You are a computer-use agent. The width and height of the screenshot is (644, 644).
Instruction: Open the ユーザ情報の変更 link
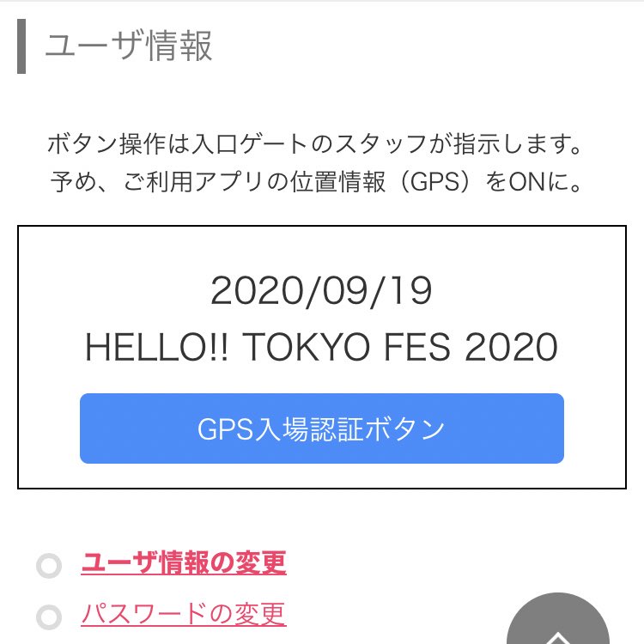[x=184, y=564]
